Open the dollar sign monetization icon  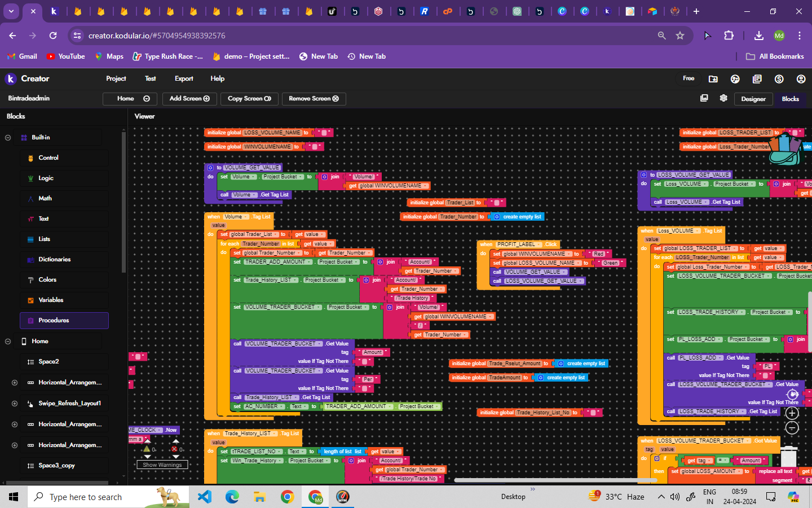[779, 79]
